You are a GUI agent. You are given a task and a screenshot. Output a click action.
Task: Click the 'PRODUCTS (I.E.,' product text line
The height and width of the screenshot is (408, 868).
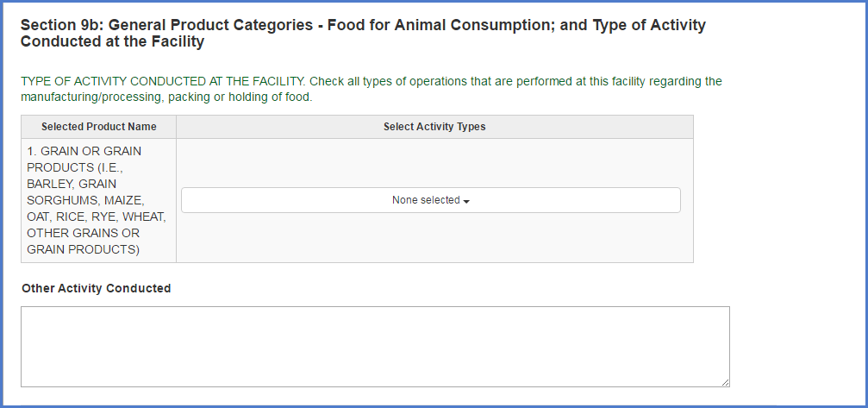click(75, 167)
